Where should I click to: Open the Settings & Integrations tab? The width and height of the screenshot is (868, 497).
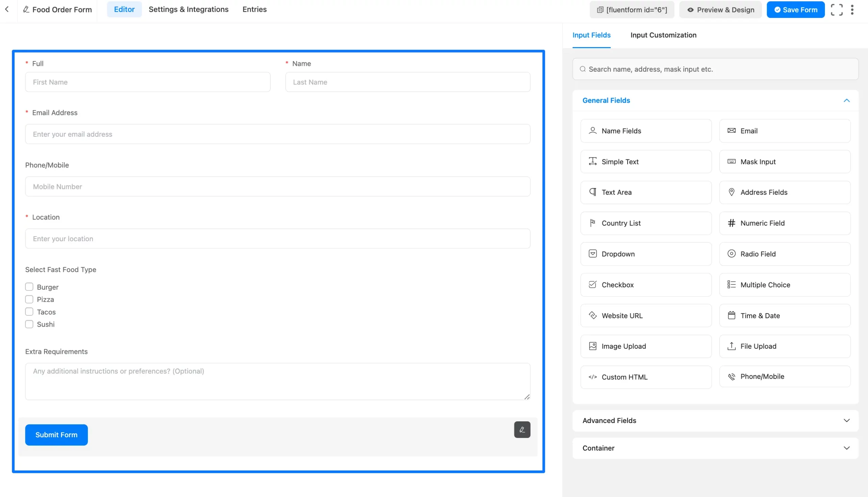[x=188, y=9]
